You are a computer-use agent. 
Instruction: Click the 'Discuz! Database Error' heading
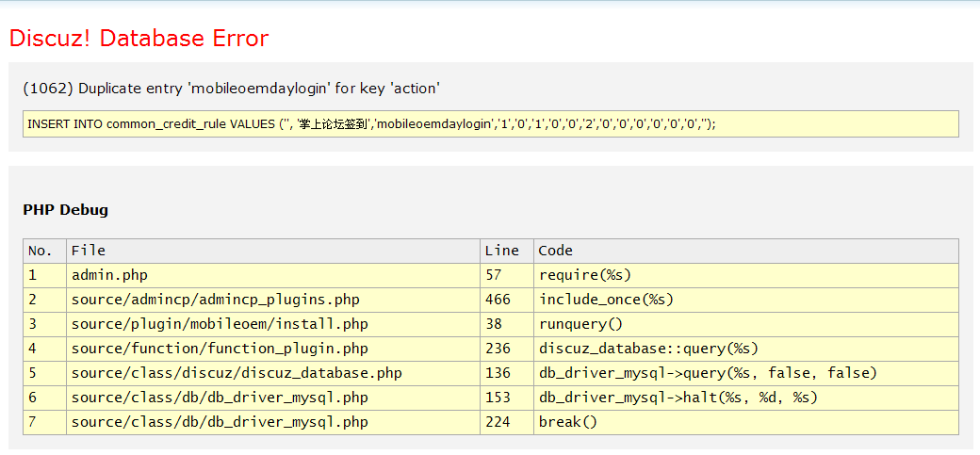pyautogui.click(x=139, y=39)
